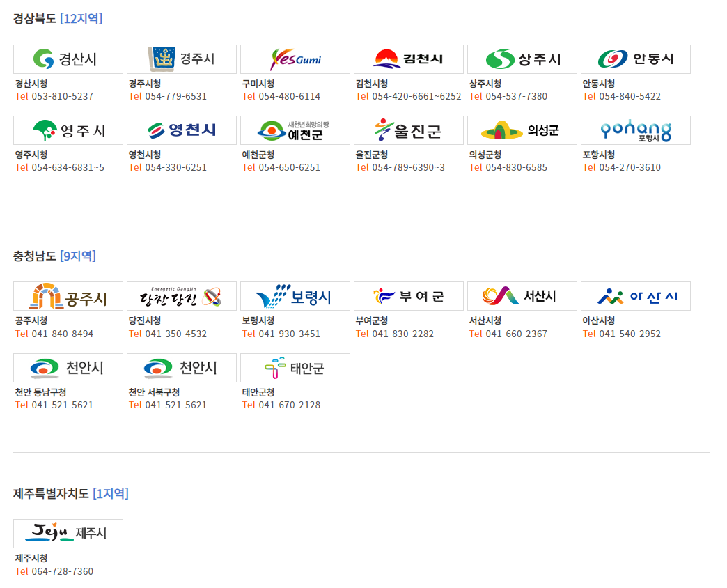Click the 제주특별자치도 section heading

point(45,493)
